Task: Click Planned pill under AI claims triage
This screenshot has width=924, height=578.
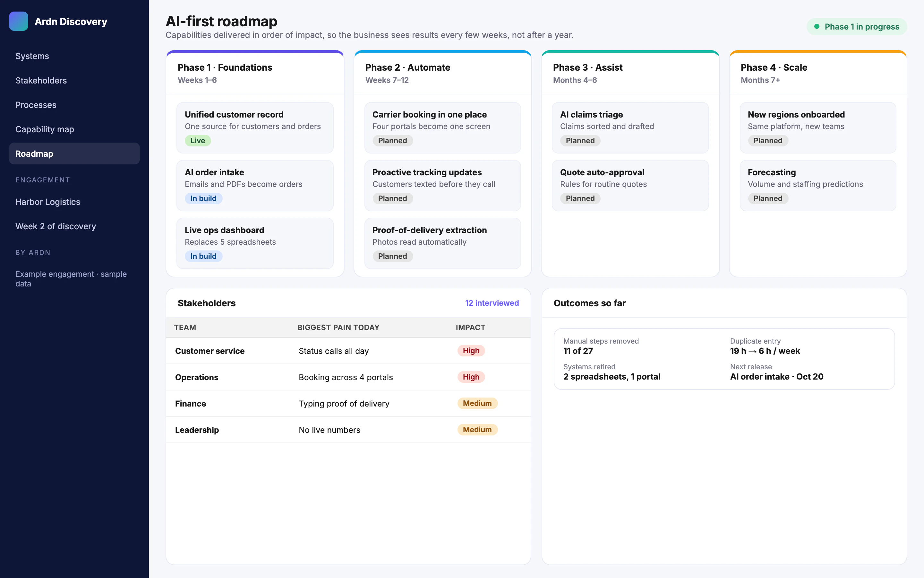Action: pyautogui.click(x=580, y=141)
